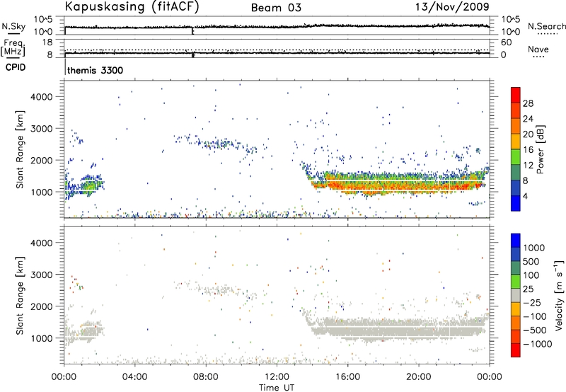566x392 pixels.
Task: Click the 3000 tick on velocity panel
Action: [41, 275]
